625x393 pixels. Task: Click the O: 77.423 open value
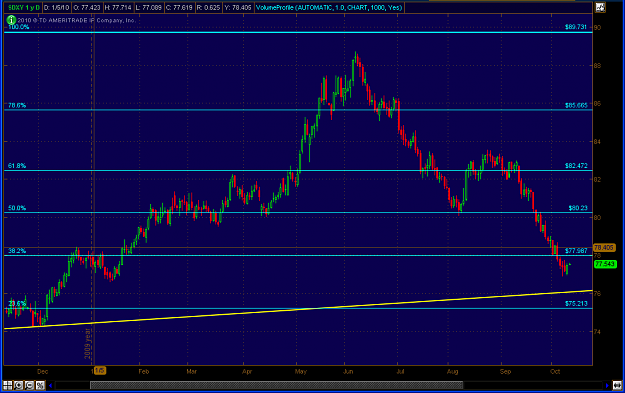[x=87, y=8]
